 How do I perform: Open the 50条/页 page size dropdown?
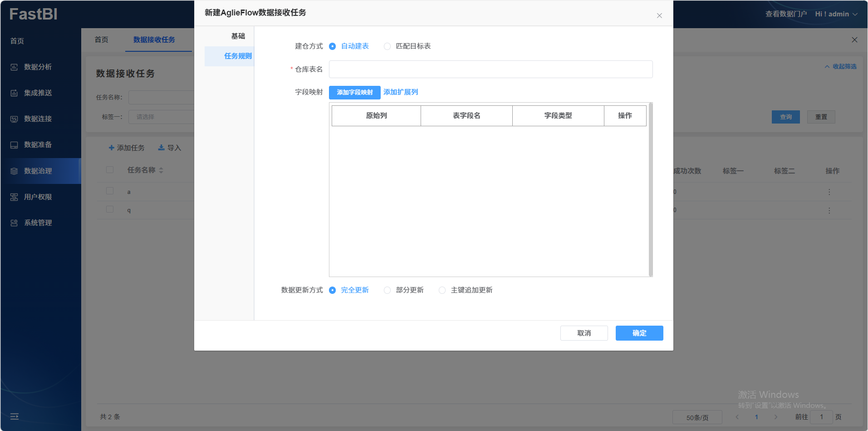tap(697, 417)
